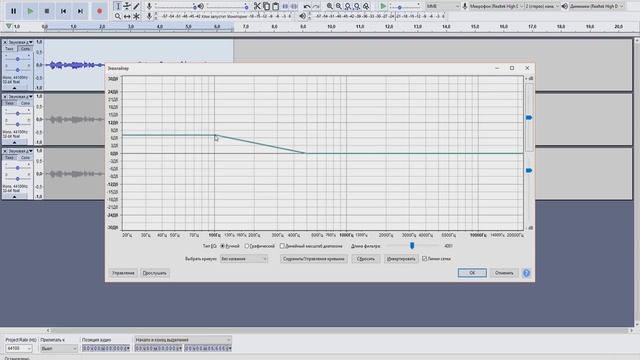
Task: Solo the first audio track
Action: [25, 49]
